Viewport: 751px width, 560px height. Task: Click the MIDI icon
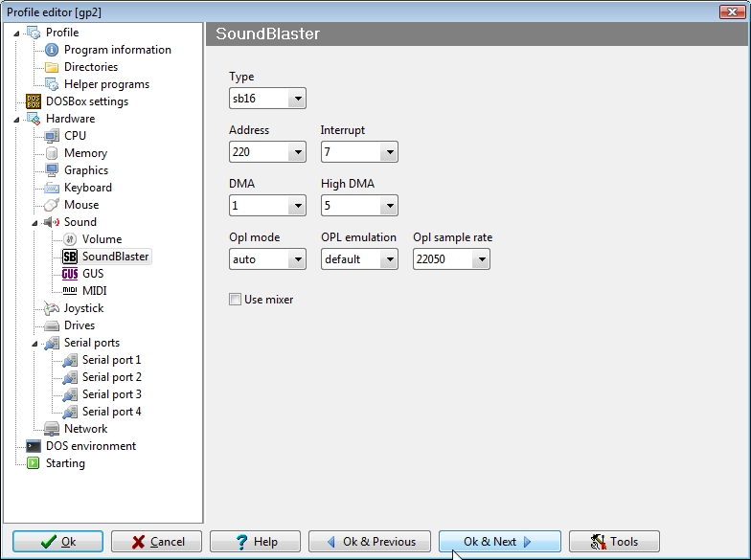pyautogui.click(x=70, y=290)
